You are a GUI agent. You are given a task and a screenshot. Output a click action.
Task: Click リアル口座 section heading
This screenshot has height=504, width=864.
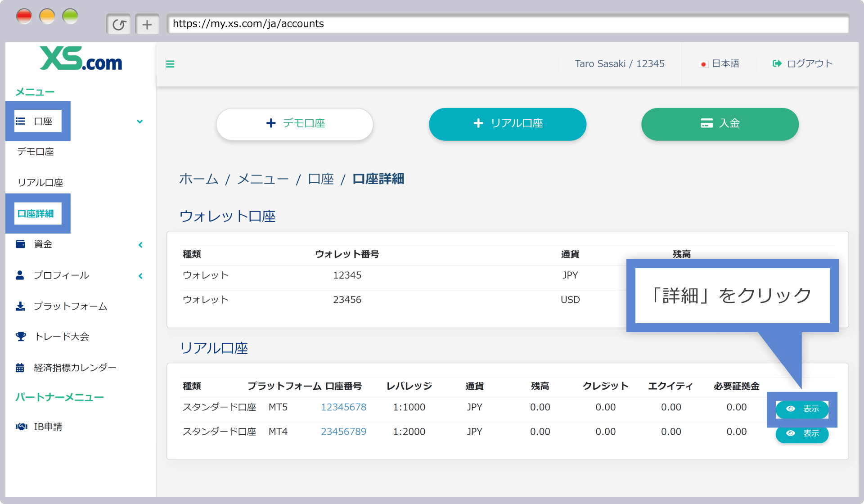coord(214,348)
